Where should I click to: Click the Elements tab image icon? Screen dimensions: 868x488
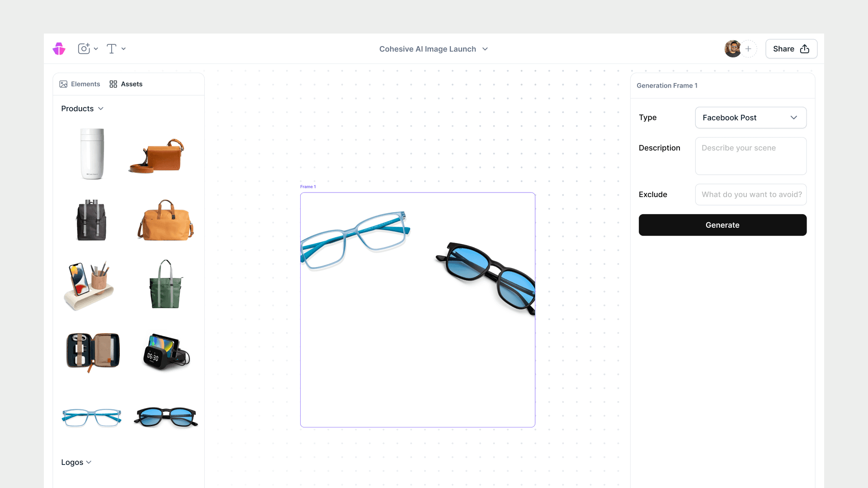pos(63,84)
